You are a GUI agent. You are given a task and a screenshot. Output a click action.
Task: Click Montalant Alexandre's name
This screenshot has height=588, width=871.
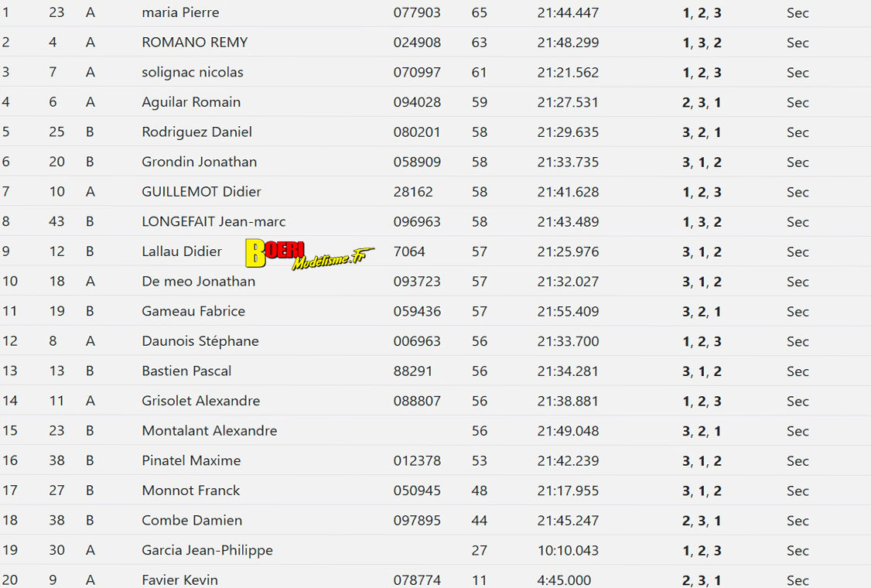pyautogui.click(x=209, y=430)
